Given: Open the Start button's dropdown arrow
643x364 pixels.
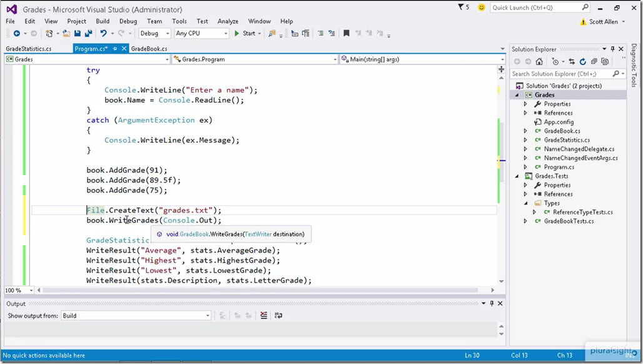Looking at the screenshot, I should click(x=260, y=34).
